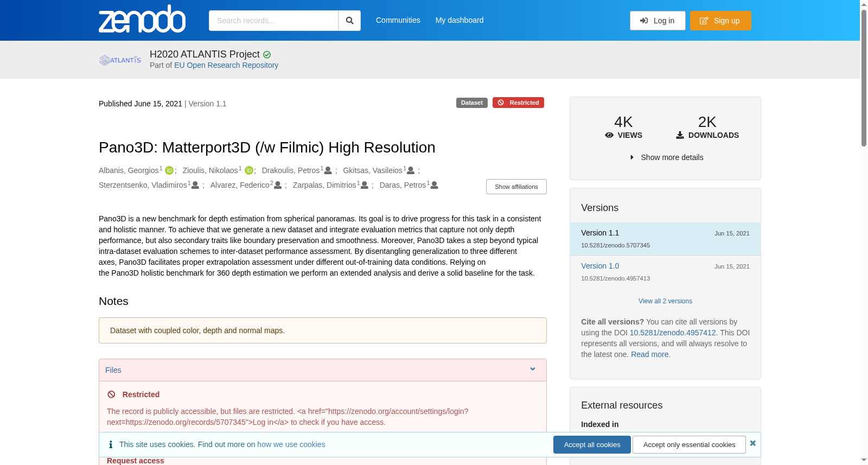Click the person icon beside Alvarez, Federico
Screen dimensions: 868x465
[x=278, y=185]
